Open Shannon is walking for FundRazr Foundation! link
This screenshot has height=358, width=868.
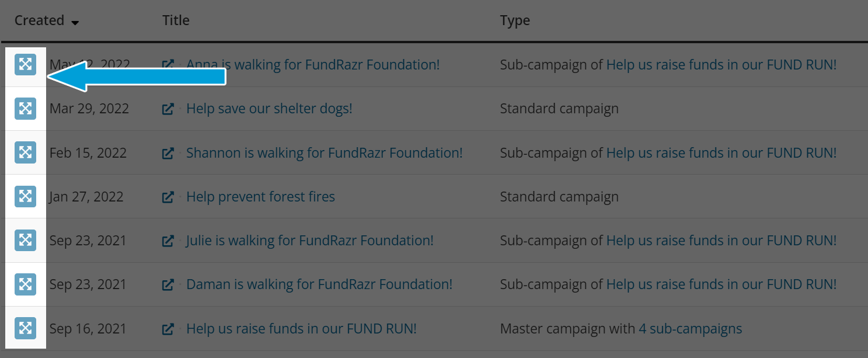(324, 152)
